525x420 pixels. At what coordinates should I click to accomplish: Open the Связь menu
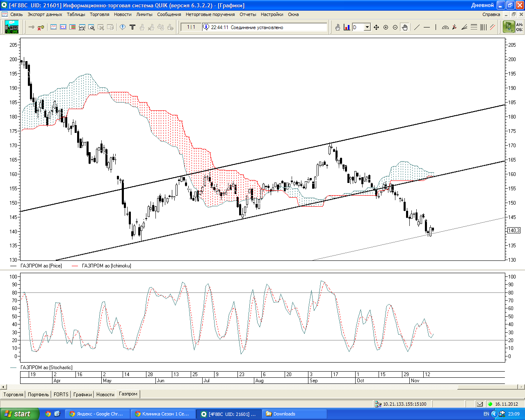pyautogui.click(x=16, y=14)
